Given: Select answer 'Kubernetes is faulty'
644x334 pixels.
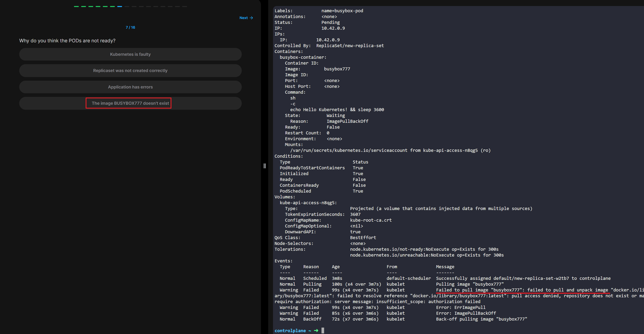Looking at the screenshot, I should [x=130, y=54].
